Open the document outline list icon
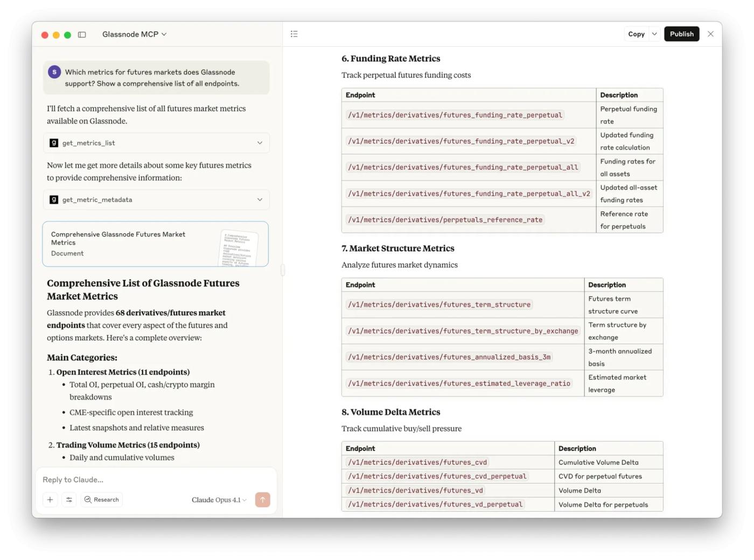The height and width of the screenshot is (560, 754). point(294,34)
